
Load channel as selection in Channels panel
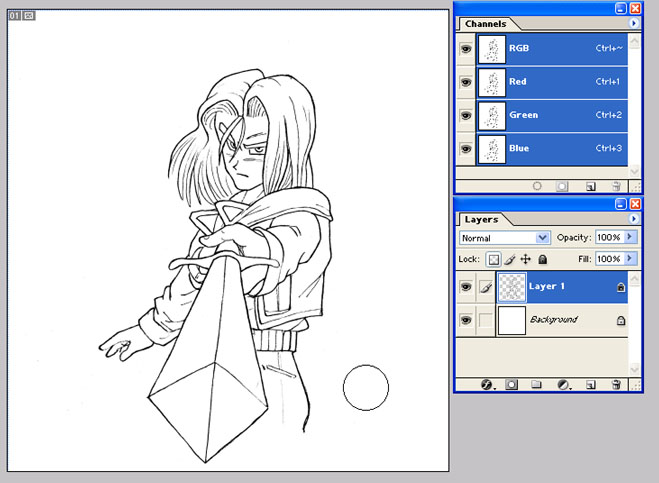(537, 186)
